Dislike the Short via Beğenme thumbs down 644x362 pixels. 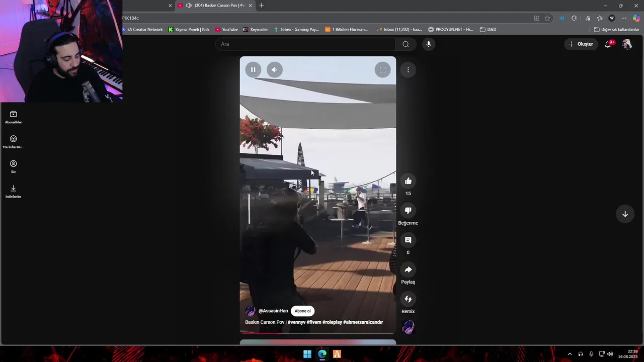click(x=408, y=211)
